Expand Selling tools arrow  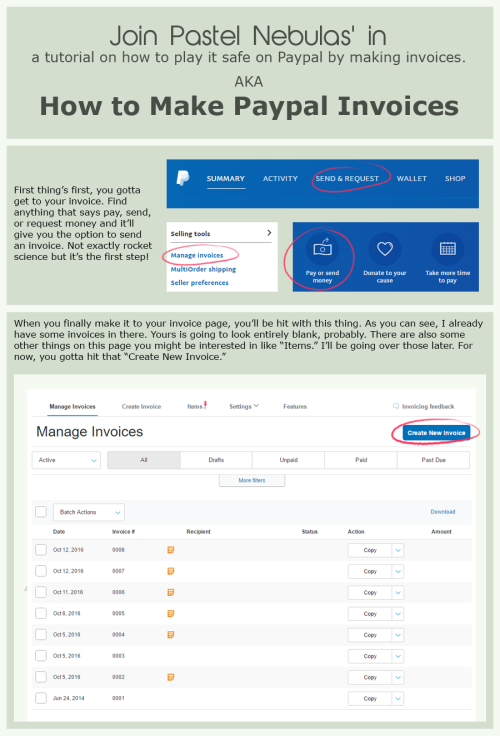tap(269, 233)
